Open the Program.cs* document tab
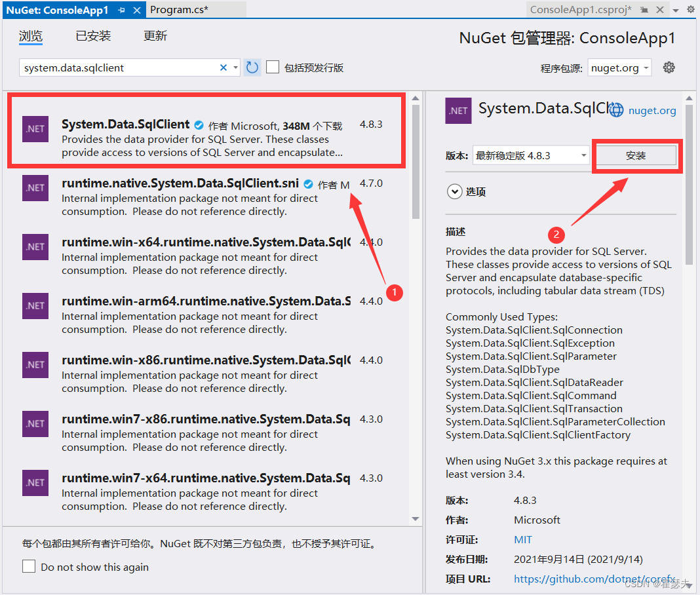The width and height of the screenshot is (700, 595). click(x=179, y=10)
